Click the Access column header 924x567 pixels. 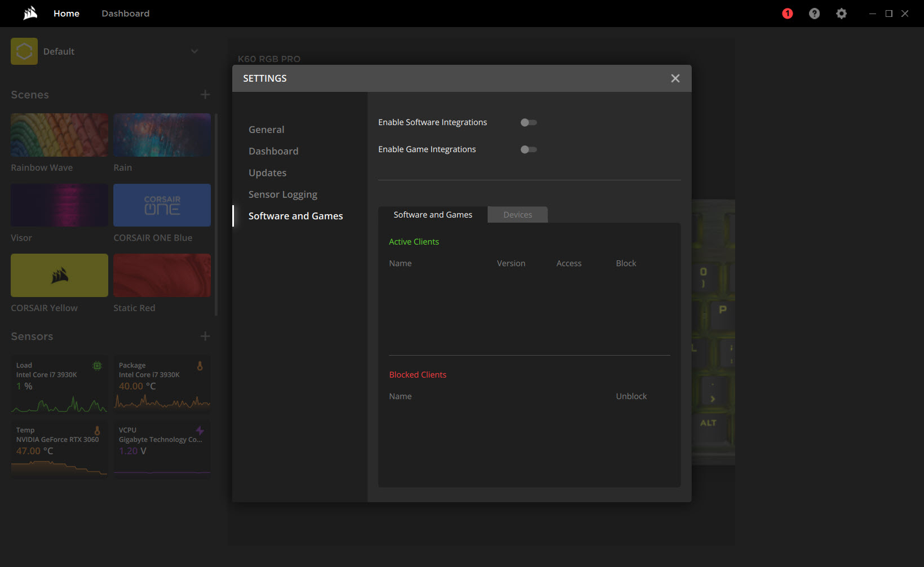click(x=569, y=263)
